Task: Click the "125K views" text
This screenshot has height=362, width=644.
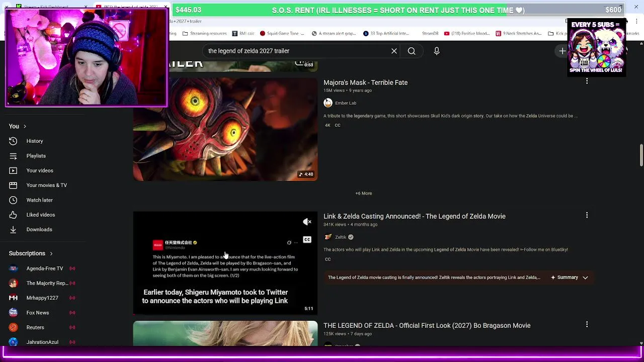Action: [335, 334]
